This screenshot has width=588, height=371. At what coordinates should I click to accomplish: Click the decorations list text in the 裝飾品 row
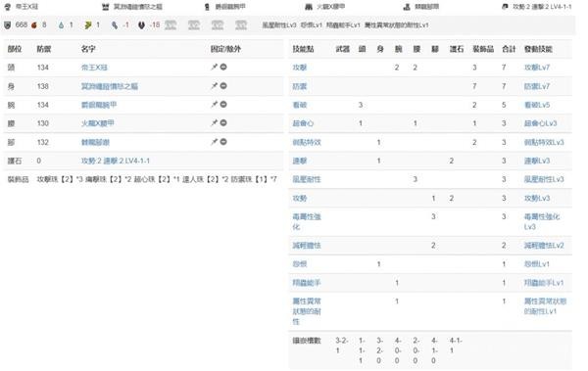157,179
